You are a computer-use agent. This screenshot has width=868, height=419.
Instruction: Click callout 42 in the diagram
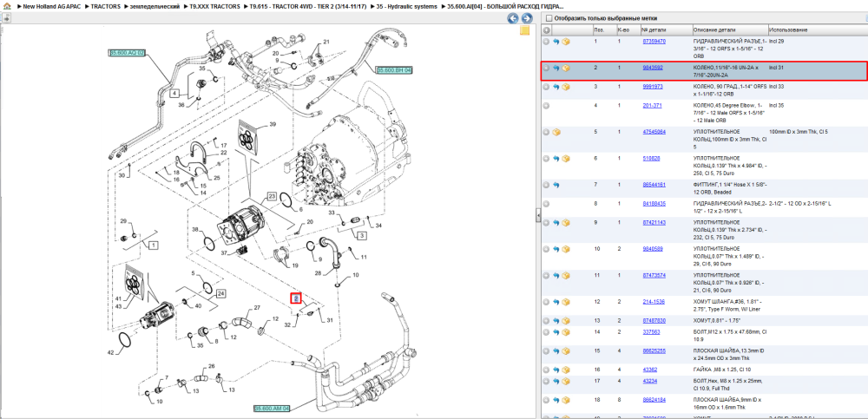point(110,352)
